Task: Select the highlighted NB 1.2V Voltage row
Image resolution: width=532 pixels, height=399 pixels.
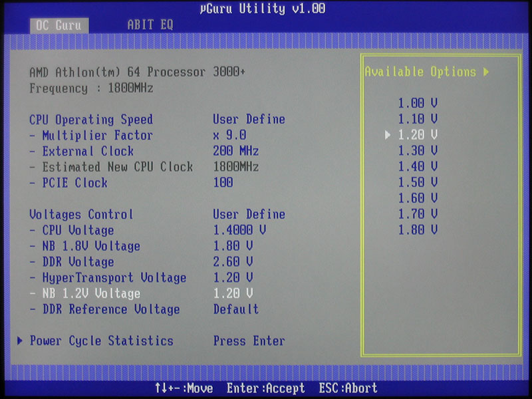Action: pyautogui.click(x=84, y=293)
